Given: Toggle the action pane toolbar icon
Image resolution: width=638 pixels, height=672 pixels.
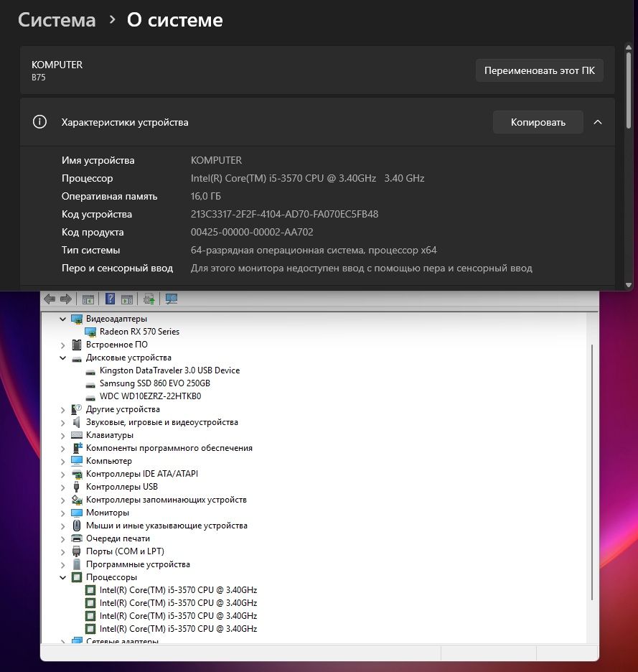Looking at the screenshot, I should [127, 299].
